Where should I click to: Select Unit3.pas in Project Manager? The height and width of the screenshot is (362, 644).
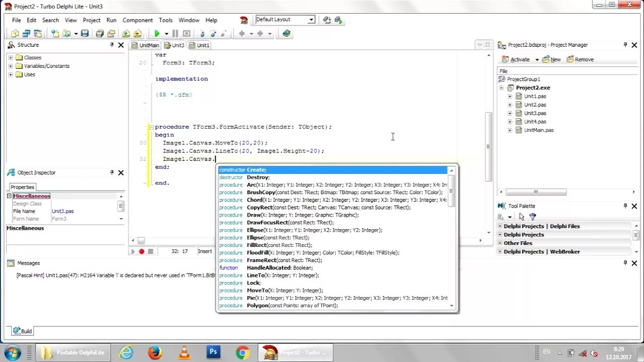(535, 113)
